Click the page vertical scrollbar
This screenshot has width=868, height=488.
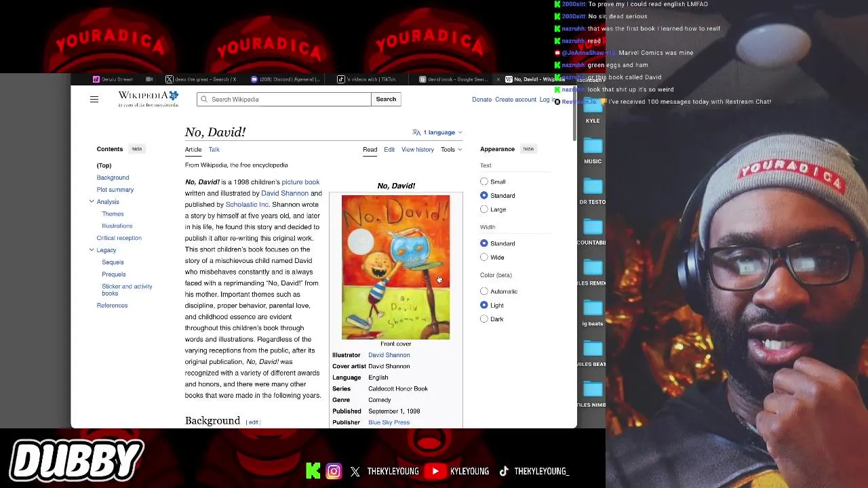pyautogui.click(x=574, y=115)
